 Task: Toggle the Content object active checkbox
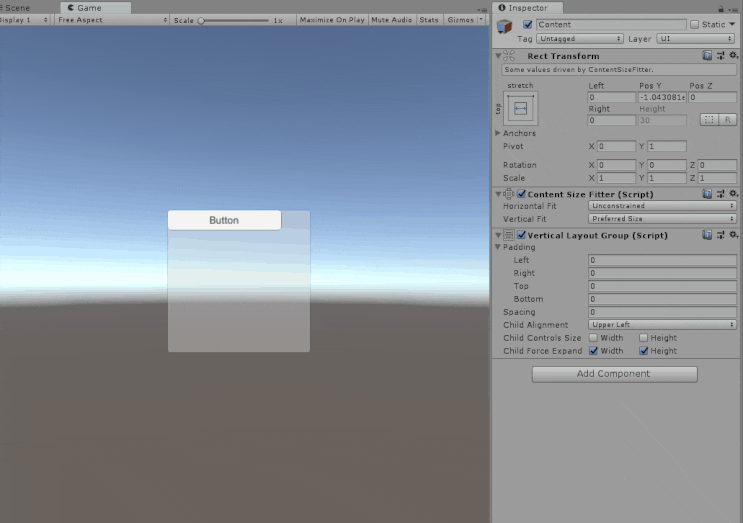527,24
